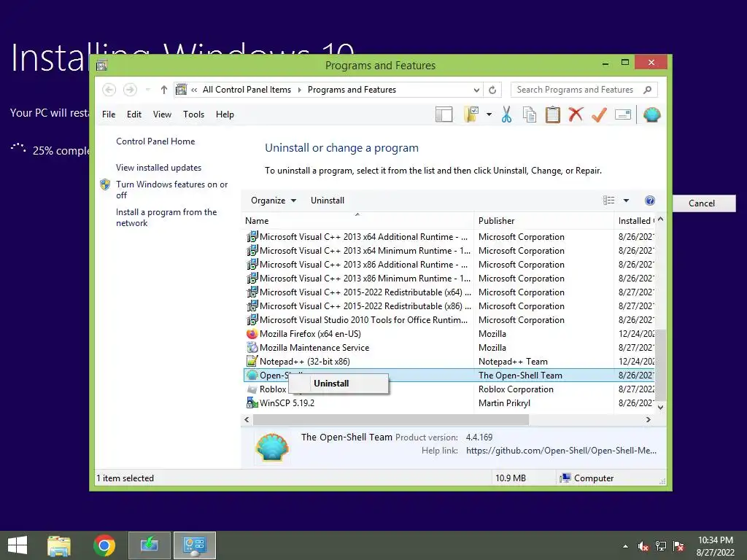Go up one level with Up arrow
The height and width of the screenshot is (560, 747).
164,90
